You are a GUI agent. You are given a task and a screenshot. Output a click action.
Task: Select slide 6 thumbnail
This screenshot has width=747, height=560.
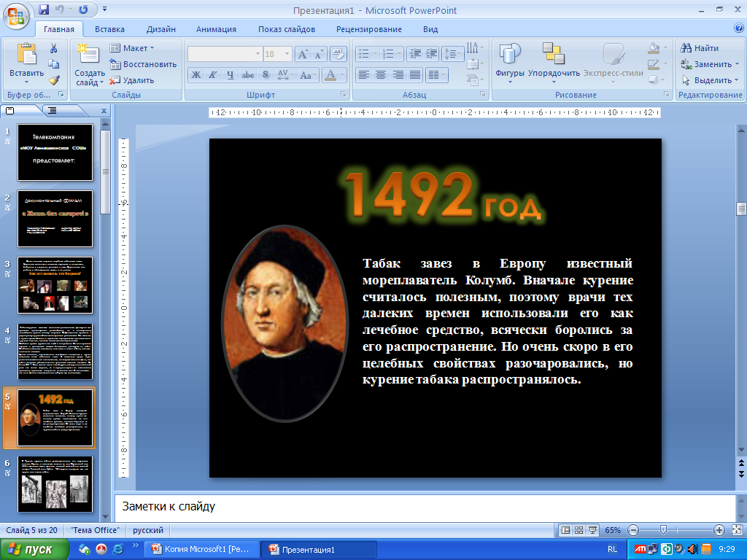click(55, 484)
